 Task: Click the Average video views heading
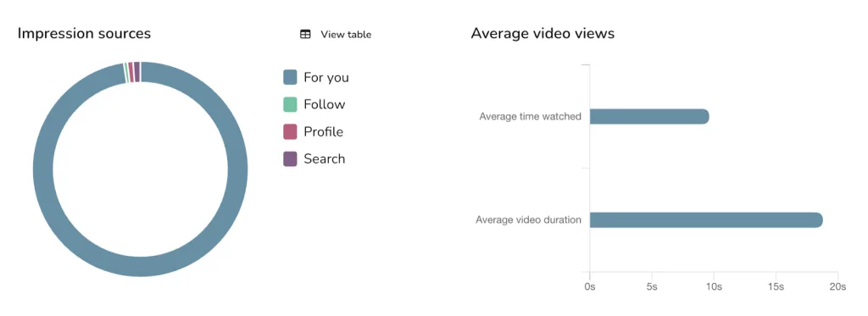point(542,33)
